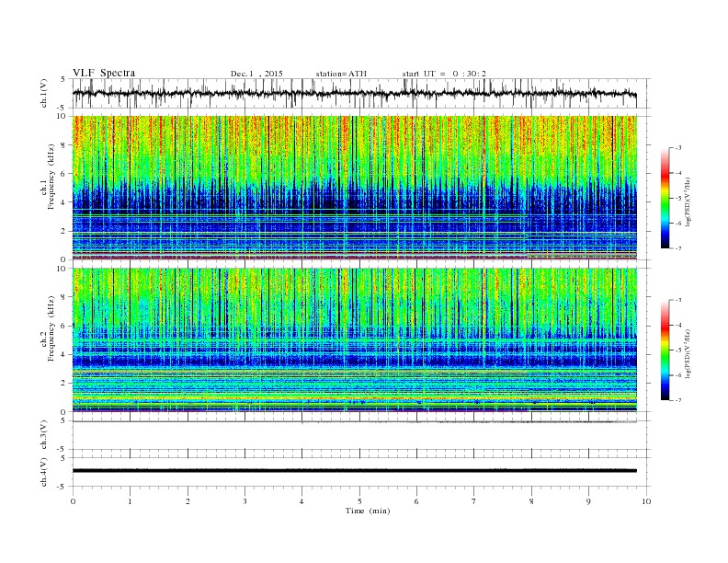Click the "Dec.1 , 2015" date text
728x563 pixels.
[256, 74]
